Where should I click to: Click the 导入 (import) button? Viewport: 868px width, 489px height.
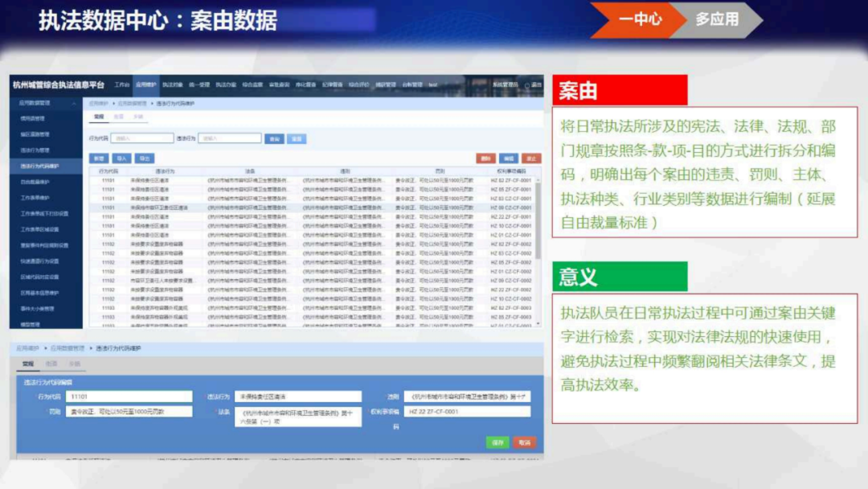121,158
